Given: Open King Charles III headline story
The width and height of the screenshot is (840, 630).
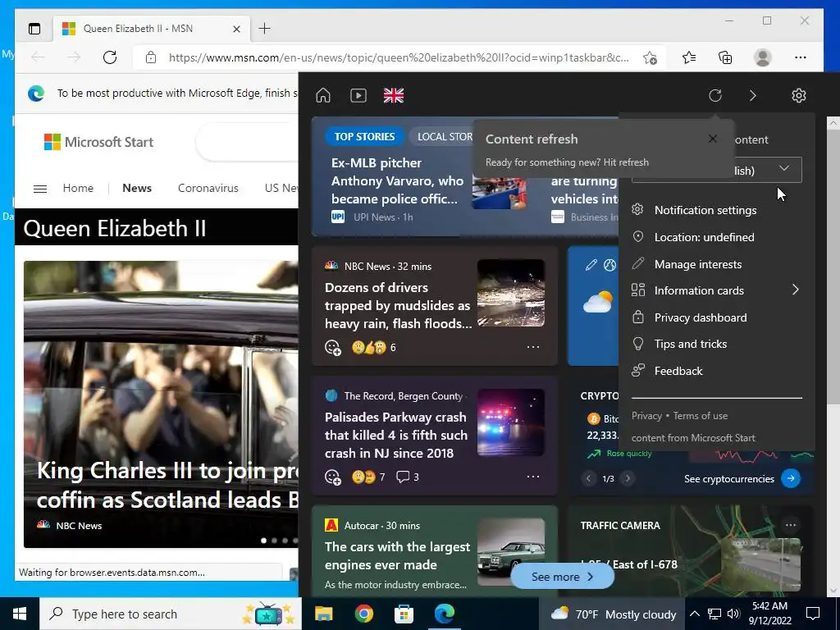Looking at the screenshot, I should click(x=167, y=485).
